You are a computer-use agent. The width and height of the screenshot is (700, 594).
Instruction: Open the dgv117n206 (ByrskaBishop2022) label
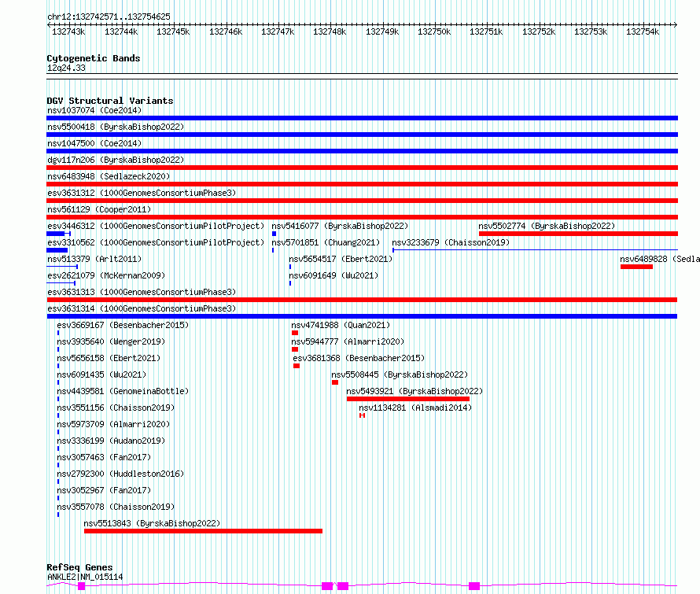116,160
